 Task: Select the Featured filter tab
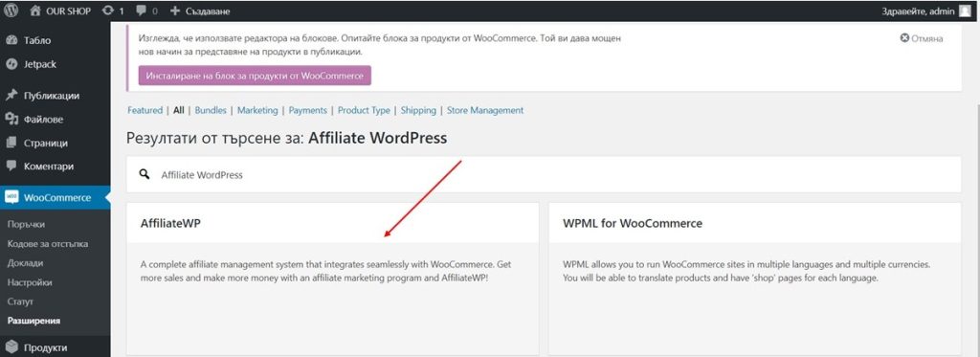[x=145, y=110]
